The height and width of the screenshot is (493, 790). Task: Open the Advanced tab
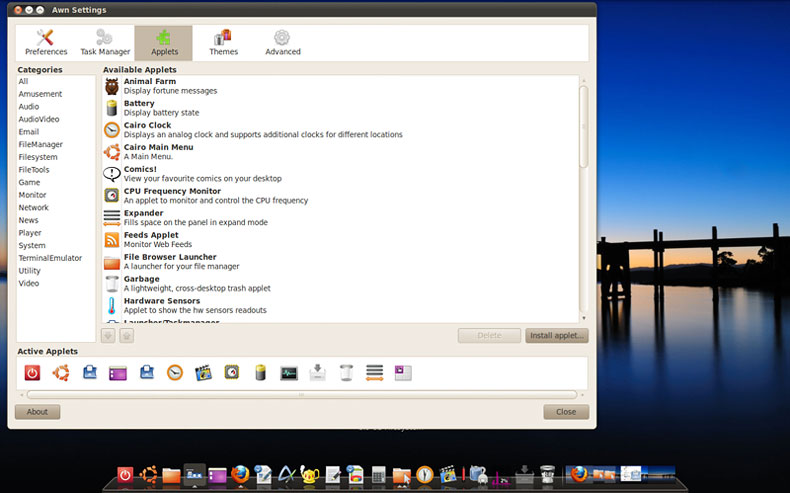click(283, 43)
